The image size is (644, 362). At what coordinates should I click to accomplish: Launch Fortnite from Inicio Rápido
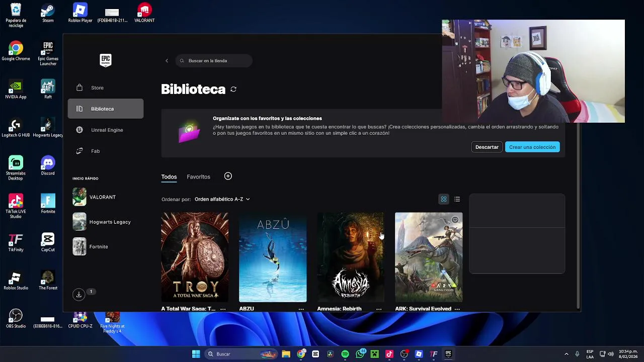click(x=106, y=246)
